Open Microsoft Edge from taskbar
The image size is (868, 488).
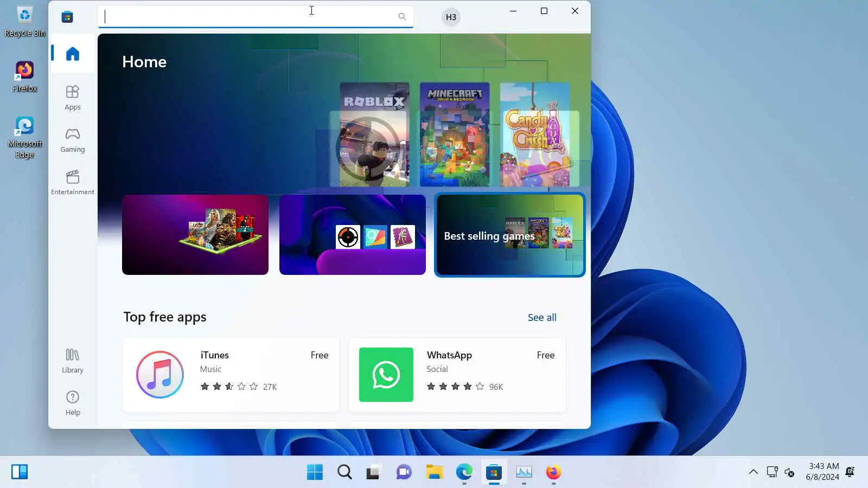[x=464, y=472]
